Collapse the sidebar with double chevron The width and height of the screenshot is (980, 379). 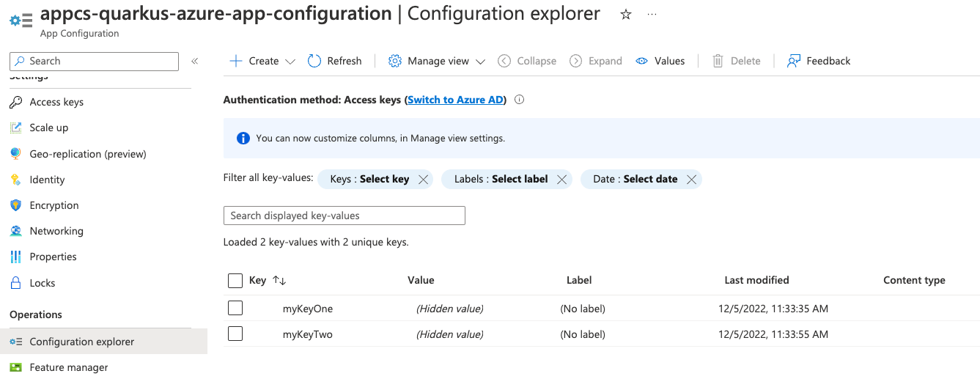point(195,61)
